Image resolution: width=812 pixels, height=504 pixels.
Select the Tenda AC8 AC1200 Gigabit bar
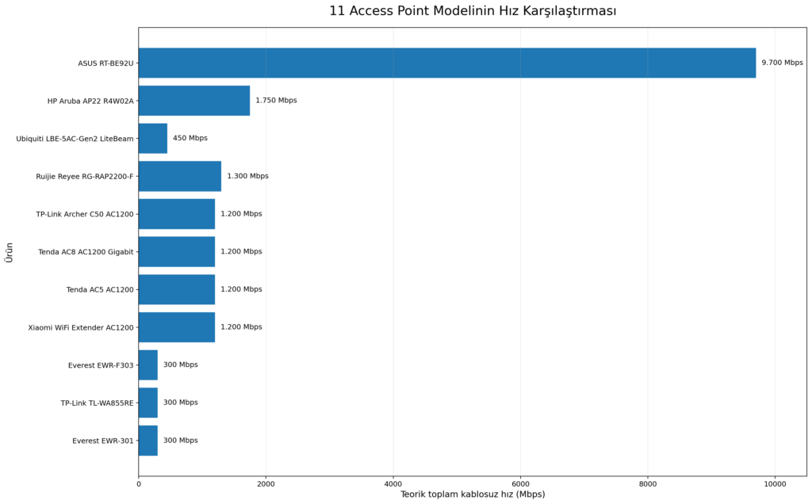(x=177, y=252)
